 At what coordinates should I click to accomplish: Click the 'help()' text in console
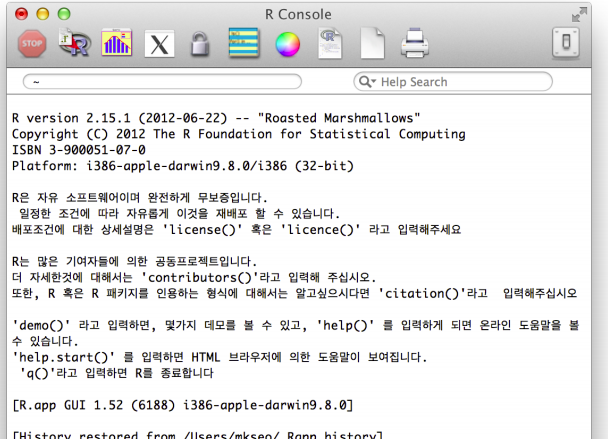pos(345,325)
